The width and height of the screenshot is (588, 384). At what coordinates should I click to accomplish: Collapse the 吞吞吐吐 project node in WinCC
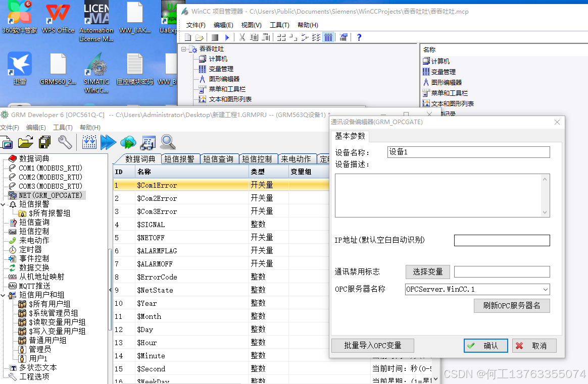[183, 49]
